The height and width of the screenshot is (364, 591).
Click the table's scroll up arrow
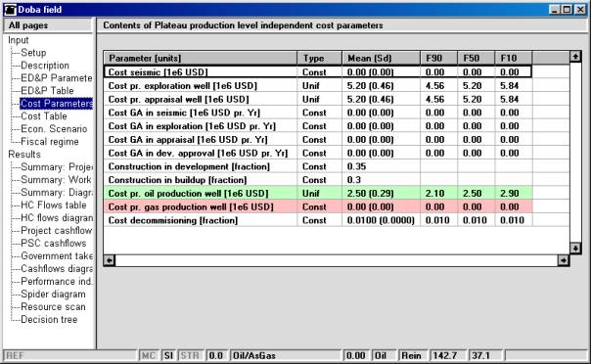[574, 57]
